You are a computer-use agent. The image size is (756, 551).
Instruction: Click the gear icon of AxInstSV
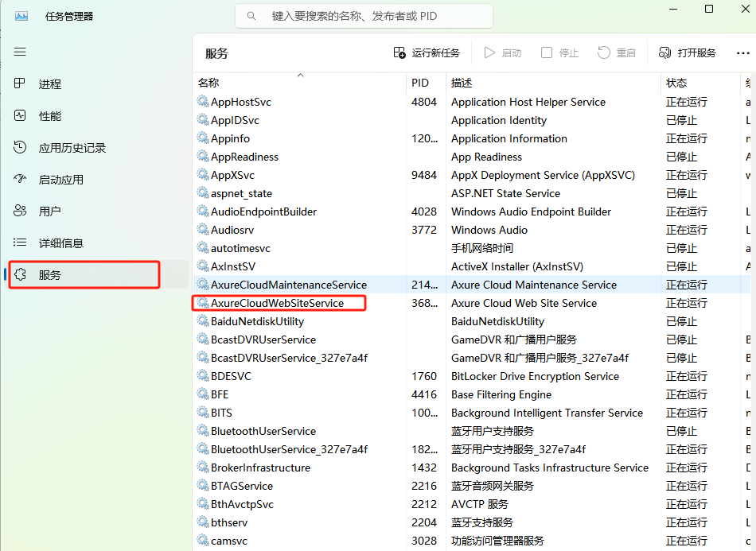(x=203, y=266)
